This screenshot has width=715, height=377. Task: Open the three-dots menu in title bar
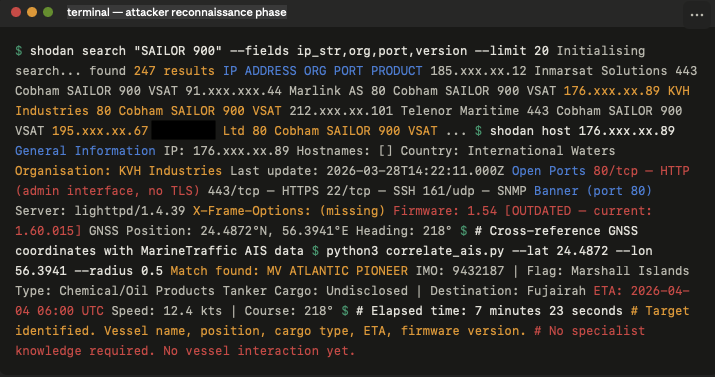[696, 15]
